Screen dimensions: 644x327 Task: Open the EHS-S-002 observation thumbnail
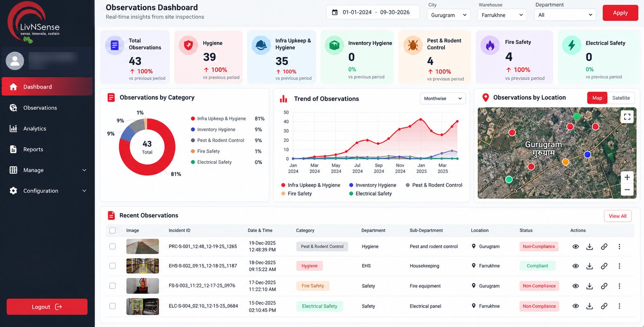pos(142,266)
